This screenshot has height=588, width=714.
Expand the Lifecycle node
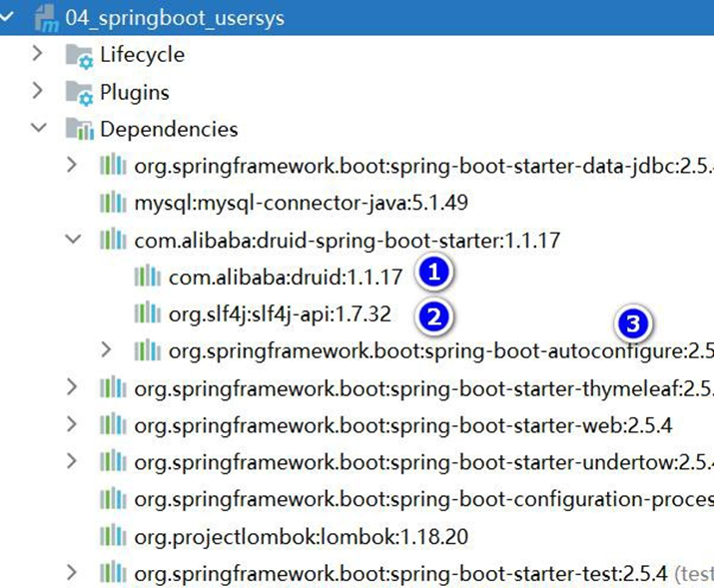39,54
